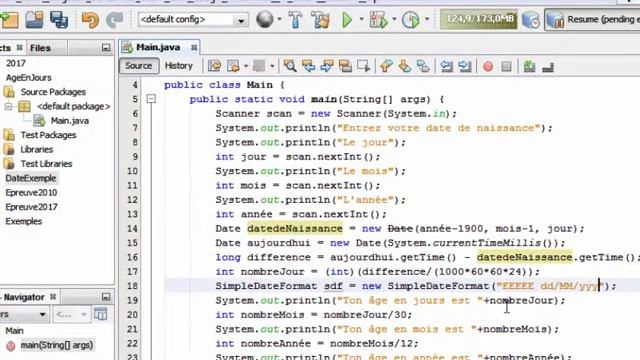Screen dimensions: 640x360
Task: Select main(String[] args) in the Navigator
Action: pyautogui.click(x=57, y=345)
